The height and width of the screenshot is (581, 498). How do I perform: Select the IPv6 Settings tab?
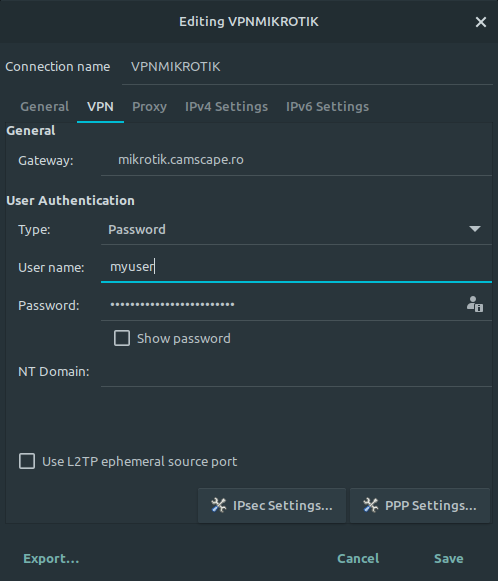coord(328,107)
